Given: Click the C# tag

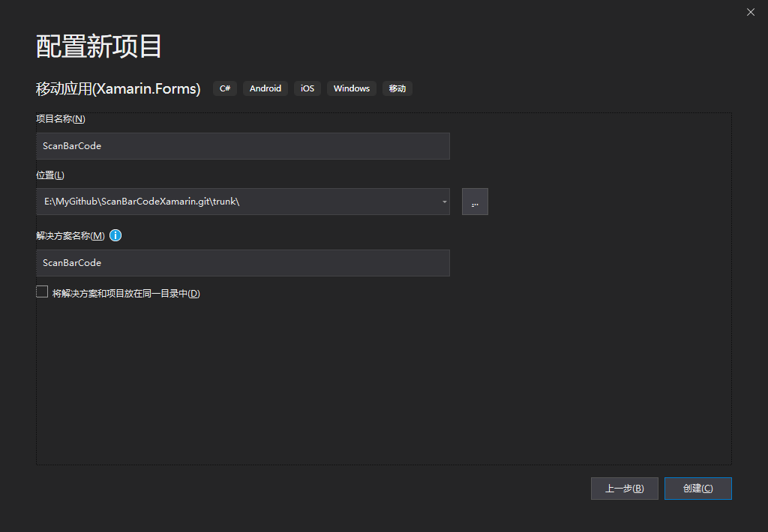Looking at the screenshot, I should tap(225, 88).
